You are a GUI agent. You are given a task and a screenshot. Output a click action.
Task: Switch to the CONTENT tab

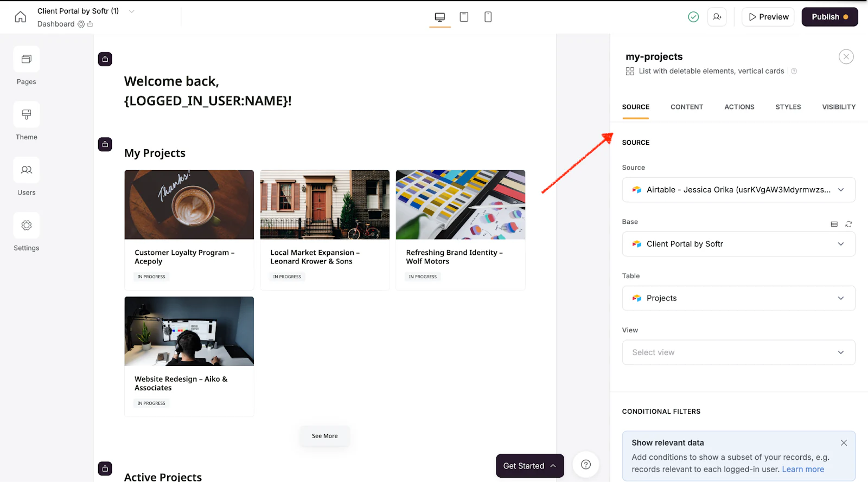click(687, 107)
